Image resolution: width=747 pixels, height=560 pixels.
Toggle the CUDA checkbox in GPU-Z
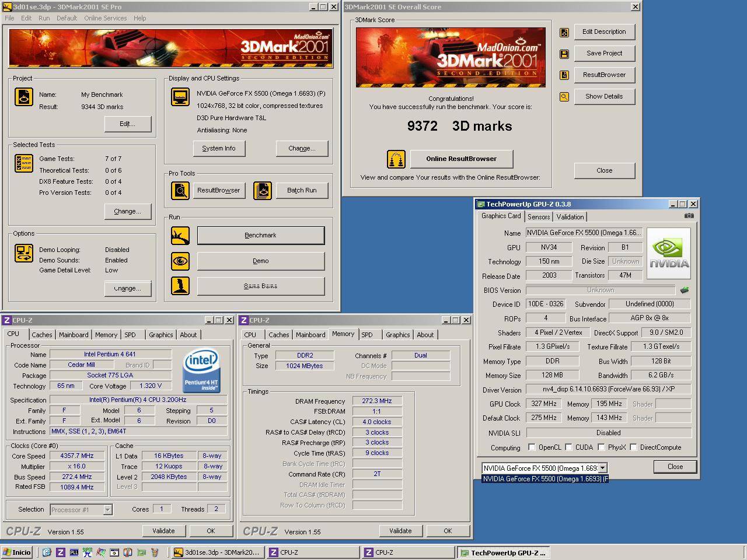click(568, 447)
